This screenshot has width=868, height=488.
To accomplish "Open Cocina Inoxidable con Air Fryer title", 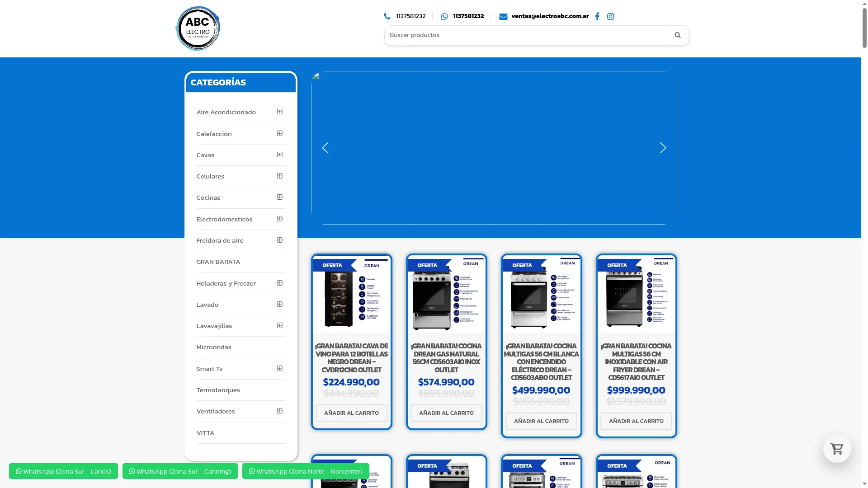I will pos(636,362).
